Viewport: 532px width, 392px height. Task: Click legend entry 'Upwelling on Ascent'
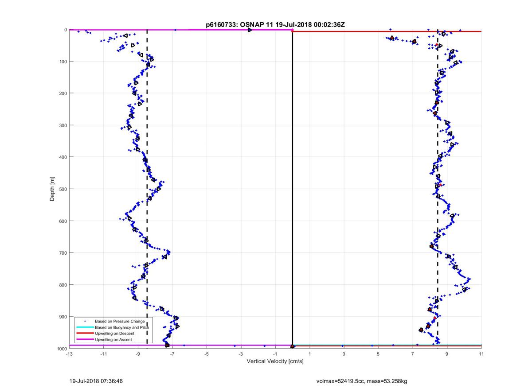click(113, 339)
